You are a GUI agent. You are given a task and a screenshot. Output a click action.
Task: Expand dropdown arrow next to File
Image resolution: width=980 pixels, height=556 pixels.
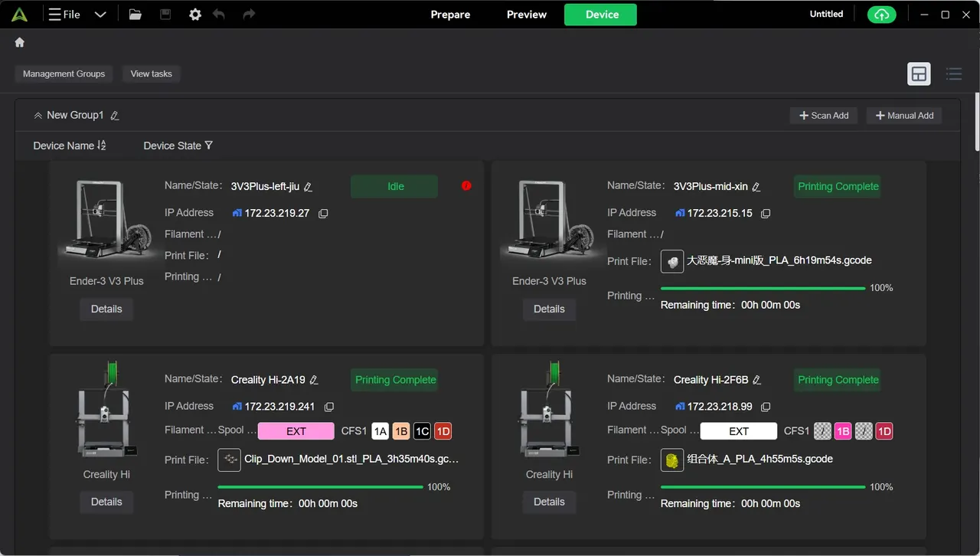[x=100, y=15]
